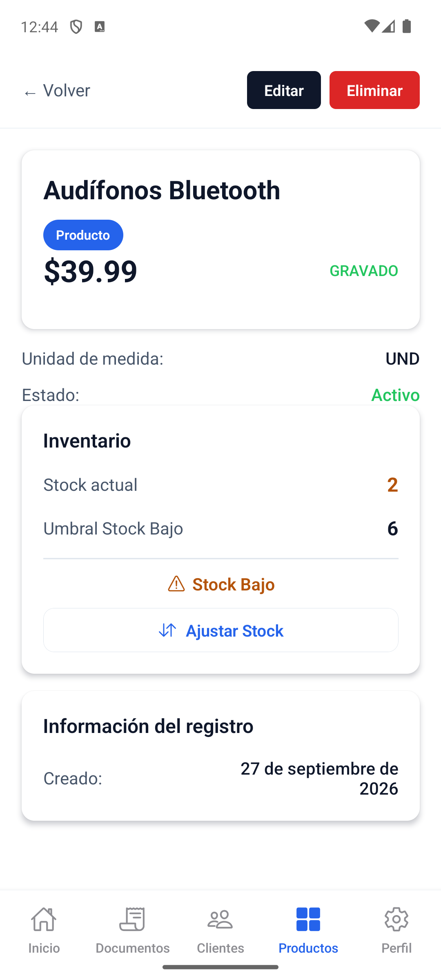Tap the GRAVADO tax label
This screenshot has width=441, height=980.
tap(364, 271)
